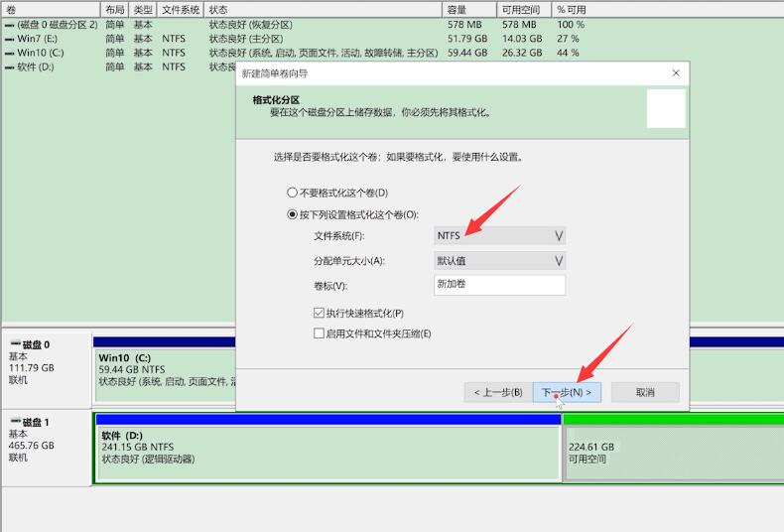Screen dimensions: 784x532
Task: Select Win10 (C:) partition block in disk map
Action: point(165,374)
